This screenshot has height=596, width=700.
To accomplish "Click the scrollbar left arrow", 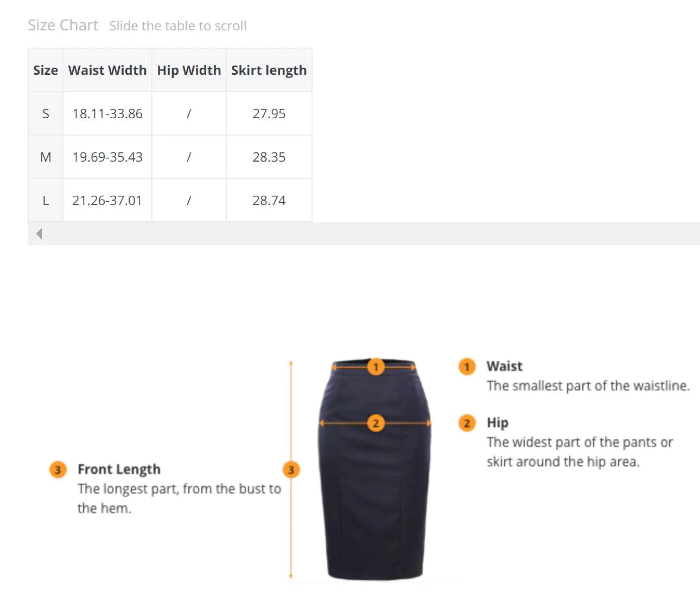I will [39, 234].
